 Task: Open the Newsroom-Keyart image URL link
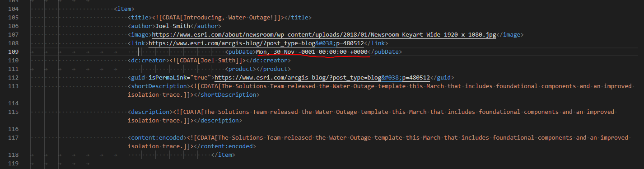click(x=324, y=34)
